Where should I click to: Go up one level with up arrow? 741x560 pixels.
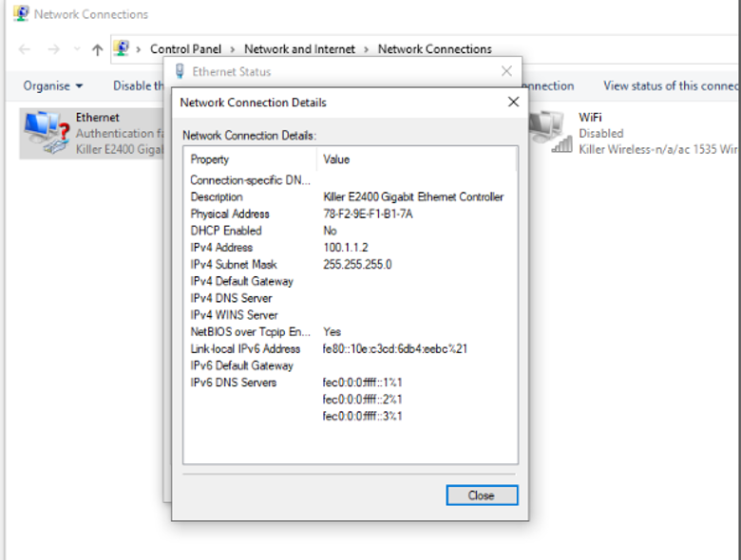click(x=97, y=49)
